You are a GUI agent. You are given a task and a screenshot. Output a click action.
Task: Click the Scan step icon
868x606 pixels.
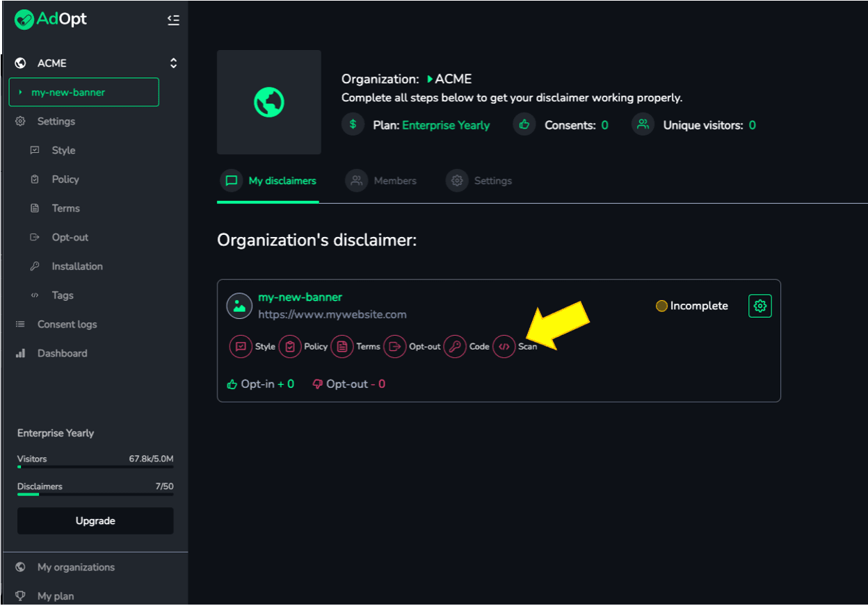coord(504,346)
